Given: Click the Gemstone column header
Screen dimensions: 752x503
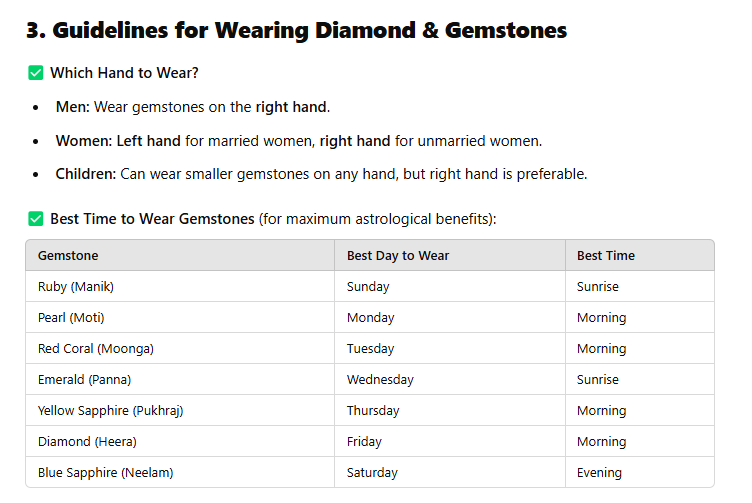Looking at the screenshot, I should 180,256.
